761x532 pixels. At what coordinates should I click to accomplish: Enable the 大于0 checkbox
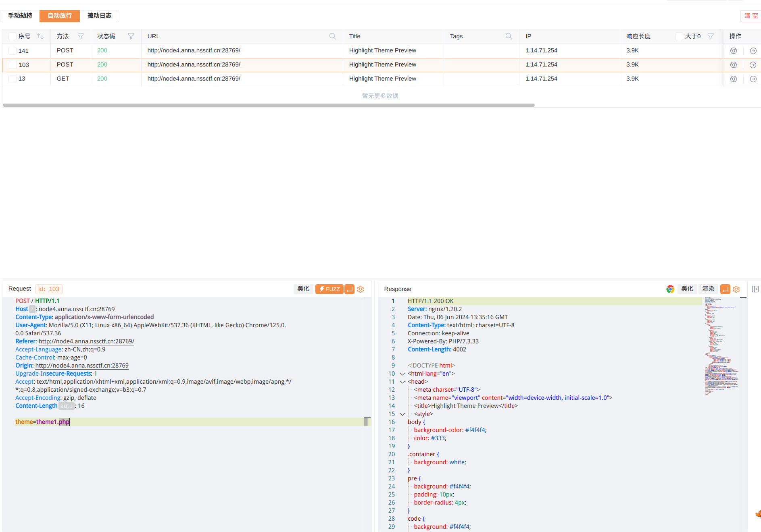tap(679, 36)
